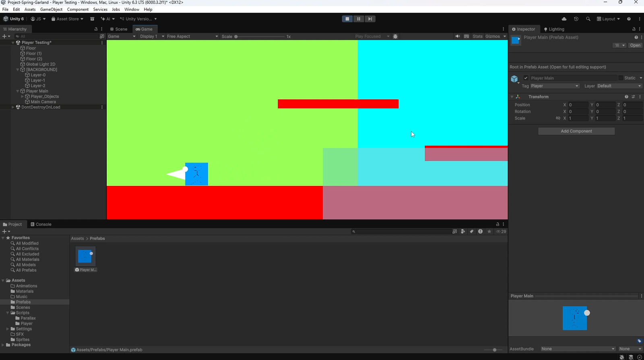Expand the DontDestroyOnLoad scene
Image resolution: width=644 pixels, height=360 pixels.
(13, 107)
